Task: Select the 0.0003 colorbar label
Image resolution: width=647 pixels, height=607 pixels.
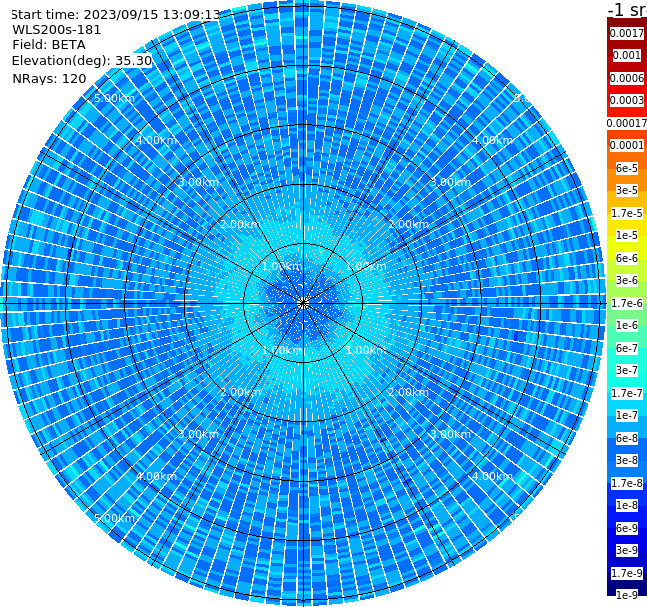Action: coord(627,100)
